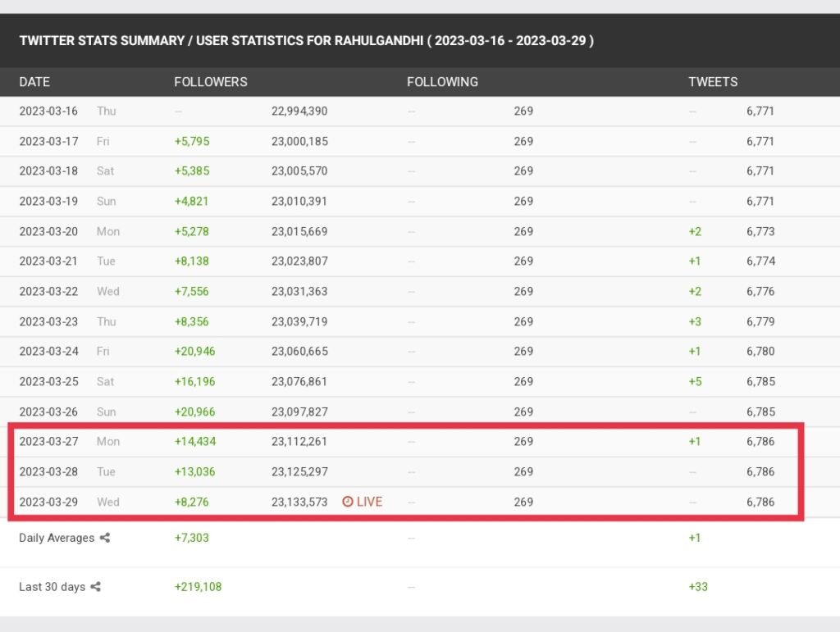Select the date 2023-03-25
This screenshot has height=632, width=840.
coord(48,381)
